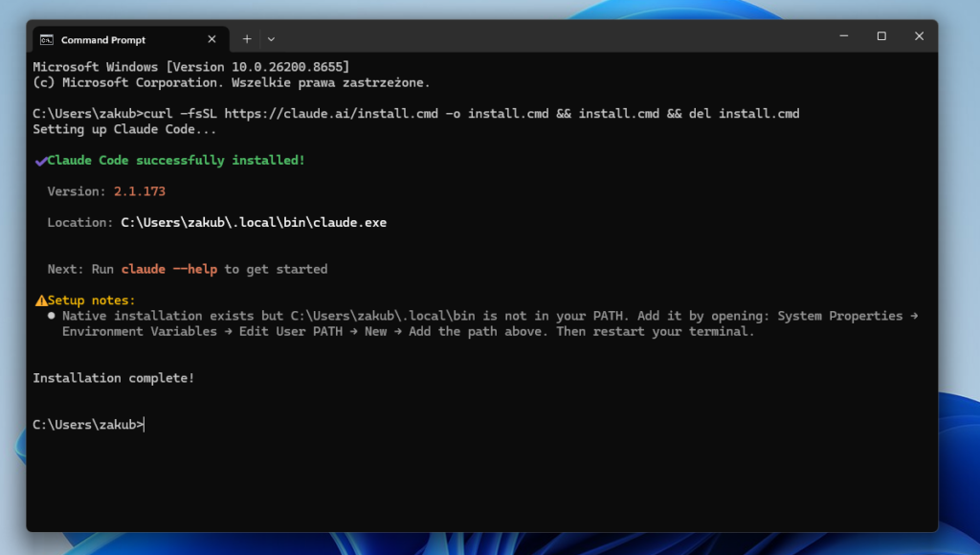This screenshot has width=980, height=555.
Task: Click the purple checkmark success icon
Action: tap(41, 162)
